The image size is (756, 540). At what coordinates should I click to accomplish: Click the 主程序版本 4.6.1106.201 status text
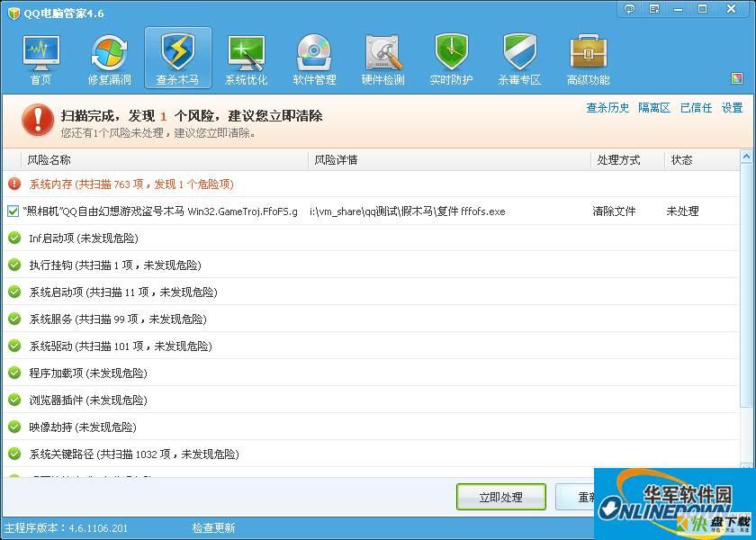[66, 528]
